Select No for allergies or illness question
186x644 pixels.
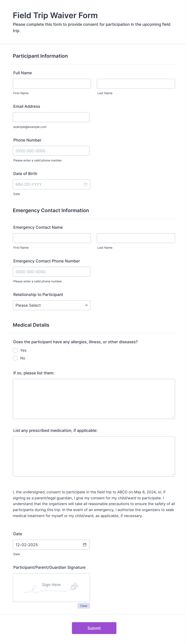point(15,358)
